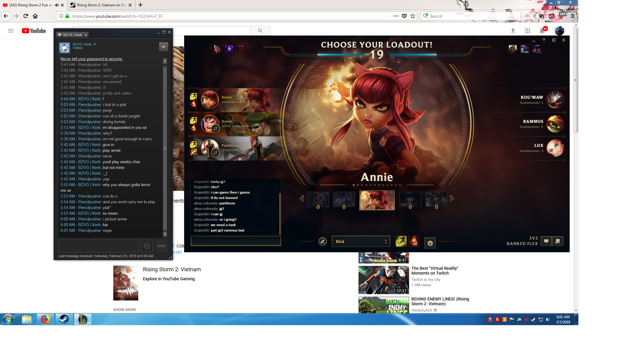Click the swap arrows on Pantheon
Screen dimensions: 617x364
215,153
